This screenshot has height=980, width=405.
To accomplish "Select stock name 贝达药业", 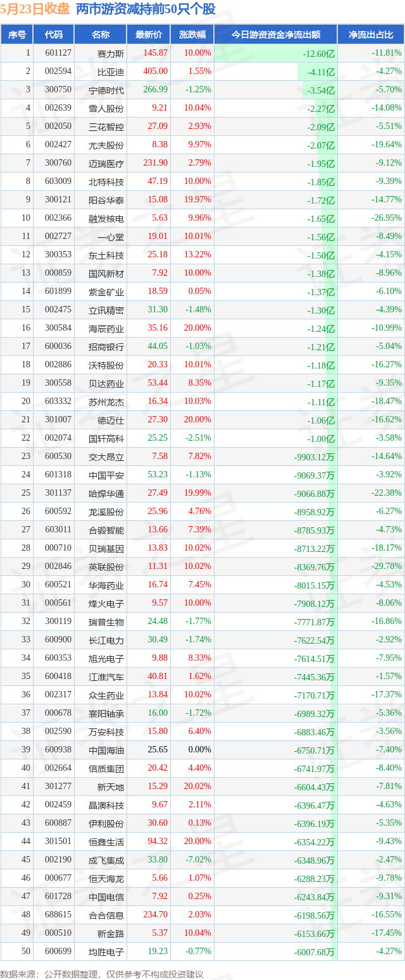I will pos(106,383).
